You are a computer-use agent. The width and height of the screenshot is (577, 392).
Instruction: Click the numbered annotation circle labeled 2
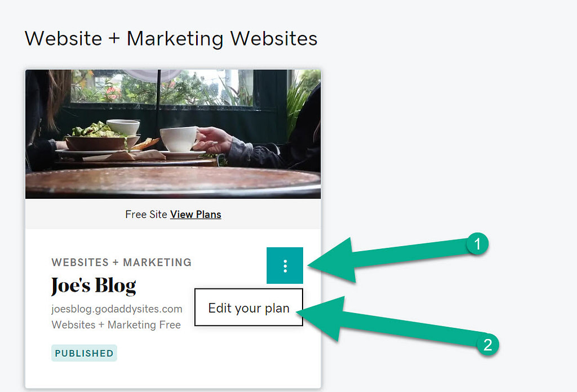coord(488,346)
